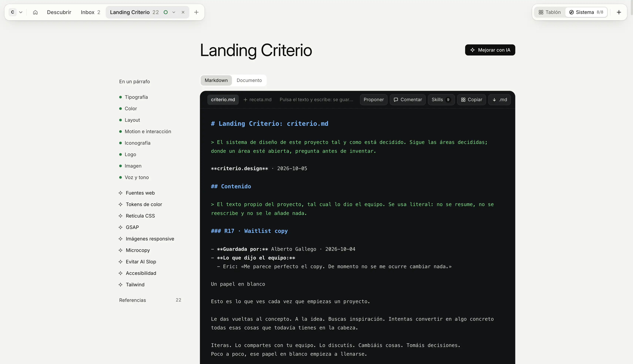Add the receta.md file
The height and width of the screenshot is (364, 633).
(257, 100)
